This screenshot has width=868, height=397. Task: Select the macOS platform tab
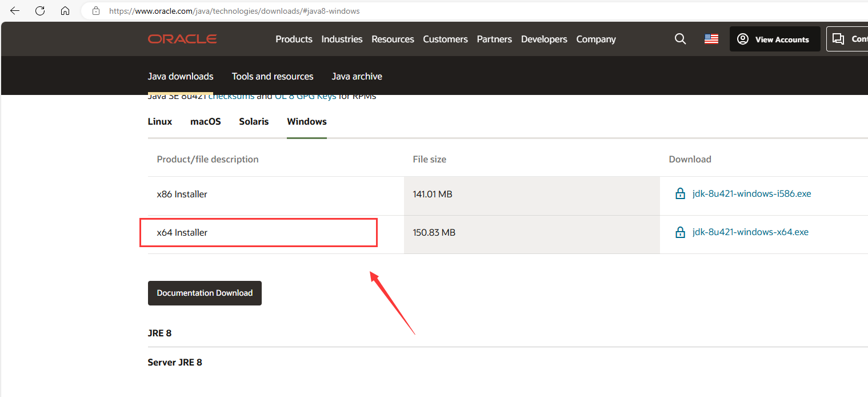coord(206,121)
